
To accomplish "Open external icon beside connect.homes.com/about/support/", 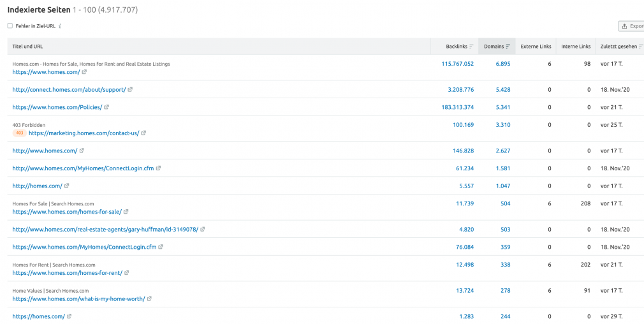I will click(x=130, y=89).
